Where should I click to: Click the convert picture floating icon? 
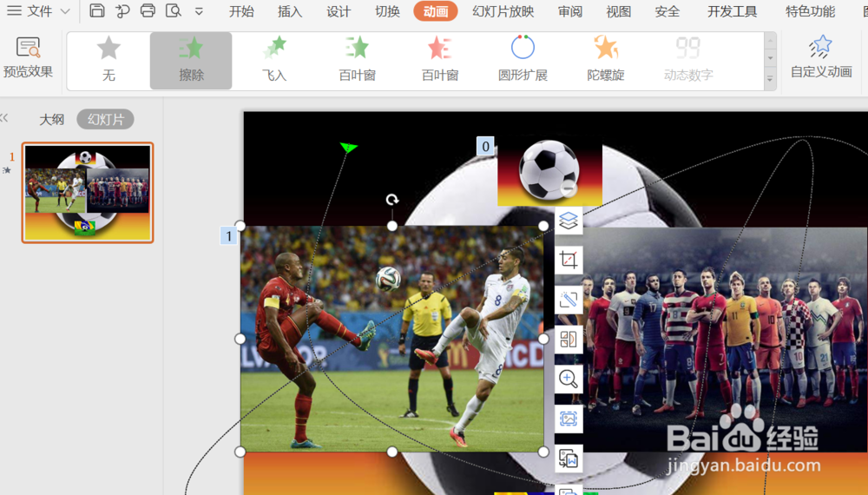(x=569, y=459)
